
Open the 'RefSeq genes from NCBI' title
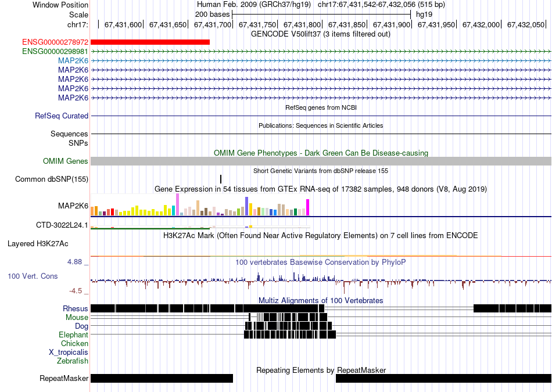click(321, 107)
